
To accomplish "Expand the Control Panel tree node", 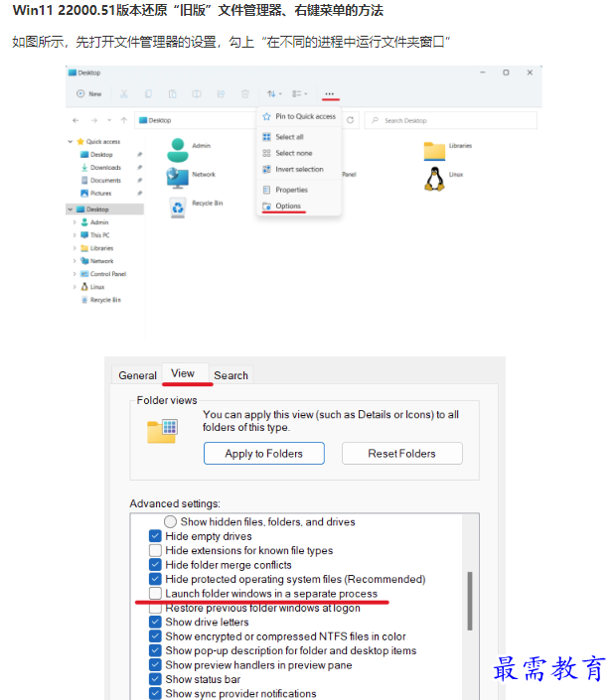I will click(x=75, y=274).
